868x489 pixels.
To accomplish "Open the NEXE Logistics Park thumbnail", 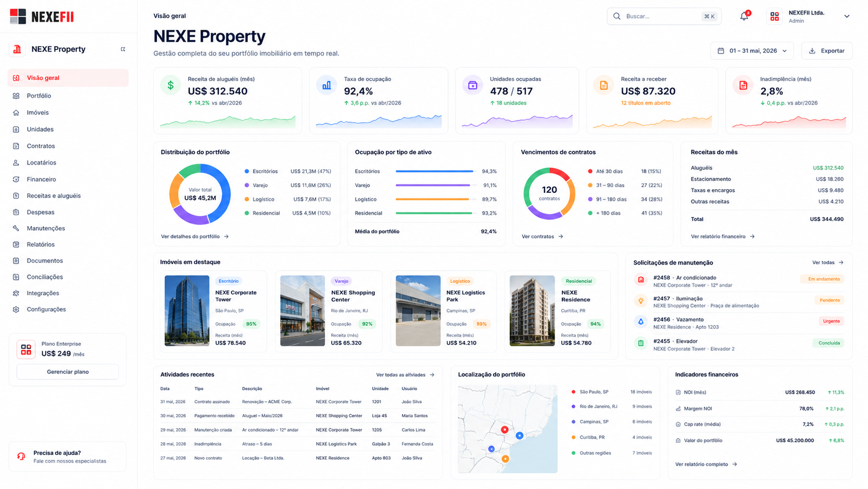I will 418,311.
